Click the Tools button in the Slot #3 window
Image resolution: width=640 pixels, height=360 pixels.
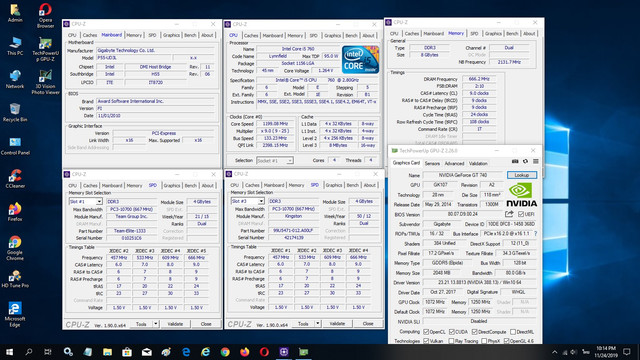click(303, 323)
